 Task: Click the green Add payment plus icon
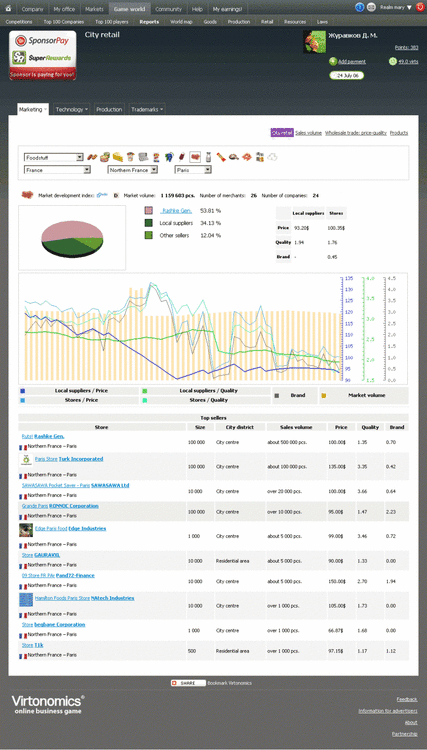click(333, 61)
